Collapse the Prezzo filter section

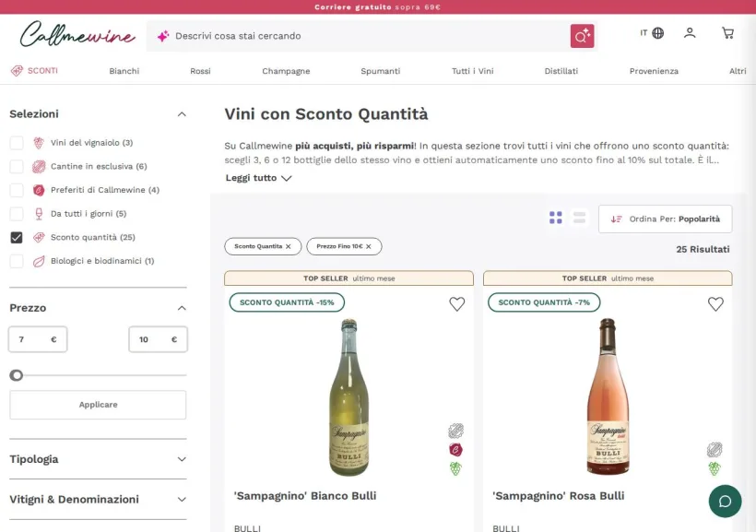(182, 308)
